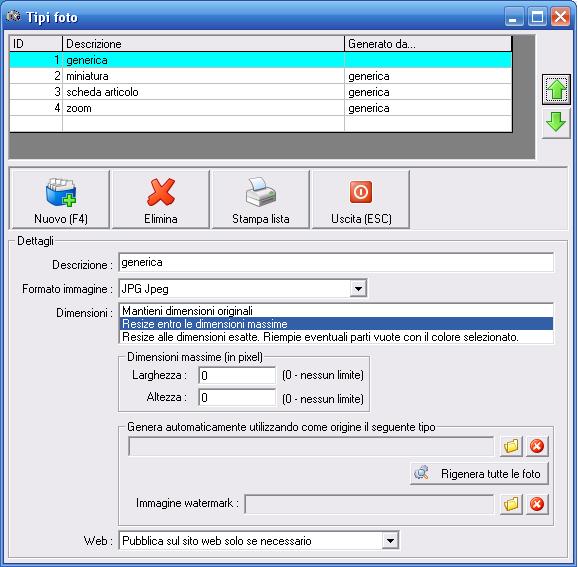Move selected photo type down with green arrow
Image resolution: width=578 pixels, height=567 pixels.
point(556,123)
